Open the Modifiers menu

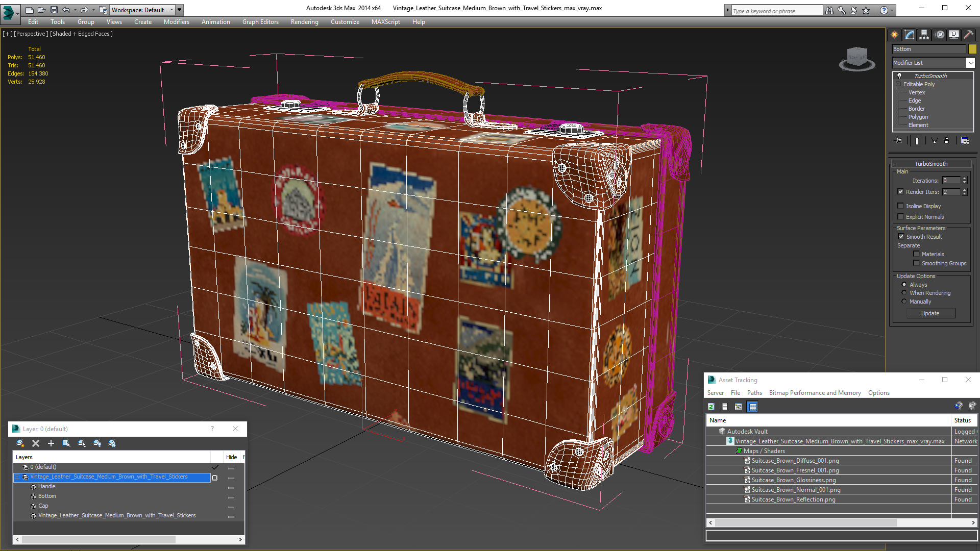(x=176, y=22)
